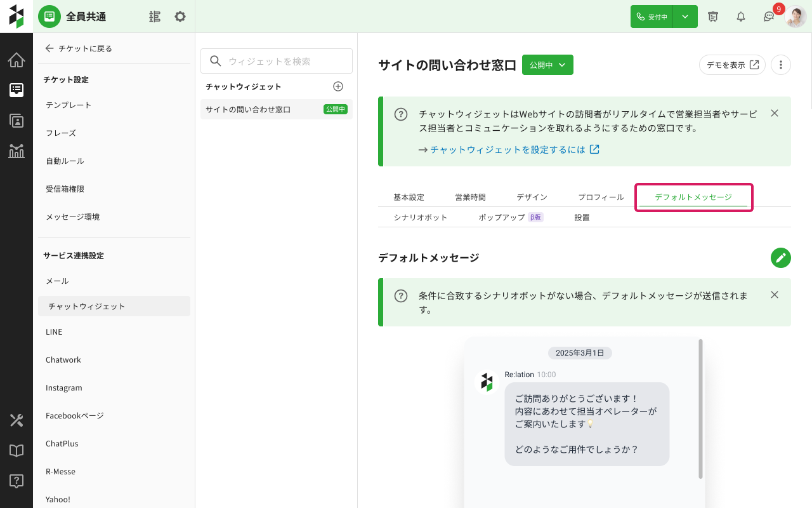The height and width of the screenshot is (508, 812).
Task: Click the notification bell icon
Action: tap(741, 17)
